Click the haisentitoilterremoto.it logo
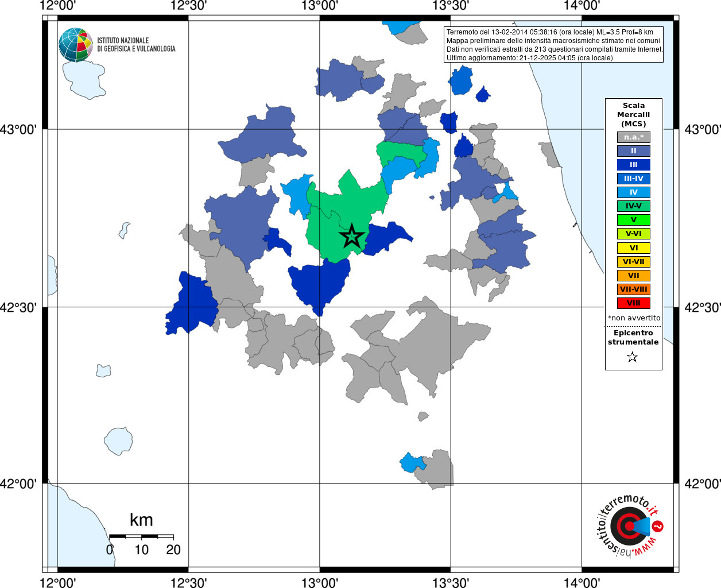This screenshot has width=721, height=588. coord(630,526)
